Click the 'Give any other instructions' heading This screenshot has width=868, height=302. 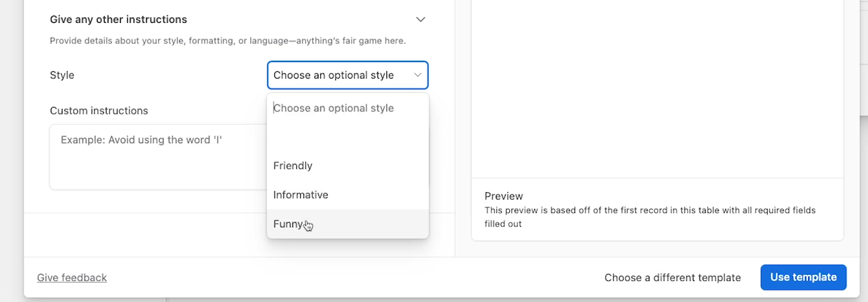(x=118, y=20)
